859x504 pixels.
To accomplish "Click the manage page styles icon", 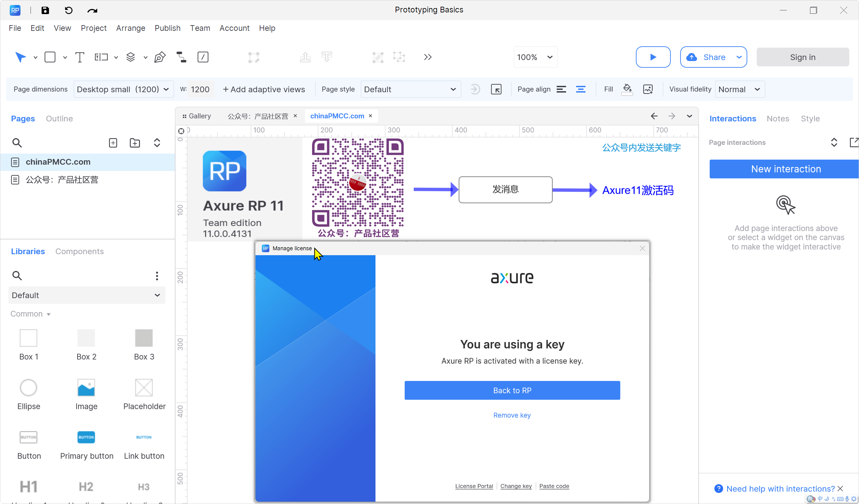I will 496,90.
